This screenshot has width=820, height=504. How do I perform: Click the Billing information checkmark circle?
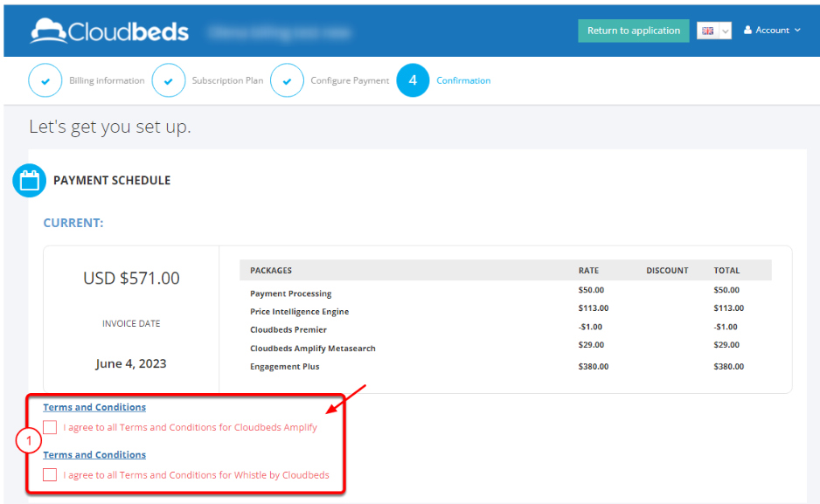45,80
